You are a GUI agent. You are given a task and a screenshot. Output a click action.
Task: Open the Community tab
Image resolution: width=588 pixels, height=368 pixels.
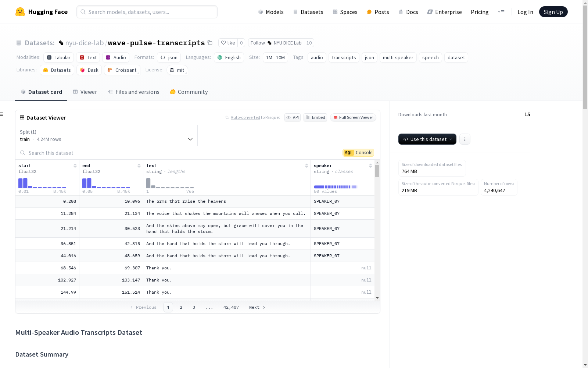pyautogui.click(x=189, y=92)
